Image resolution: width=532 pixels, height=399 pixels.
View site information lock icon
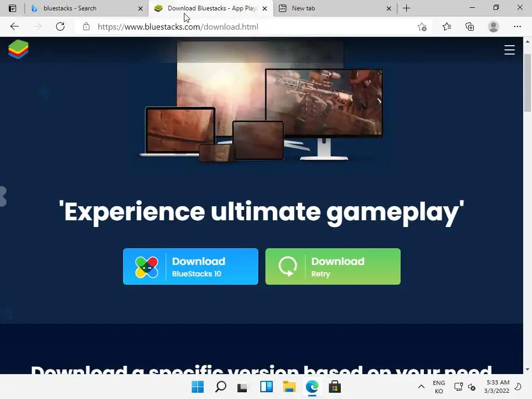pos(86,26)
